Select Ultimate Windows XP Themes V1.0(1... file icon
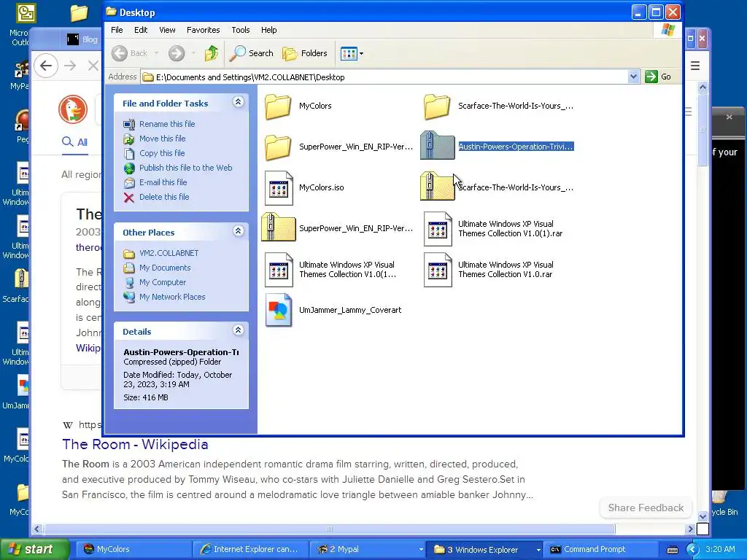Viewport: 747px width, 560px height. click(279, 270)
